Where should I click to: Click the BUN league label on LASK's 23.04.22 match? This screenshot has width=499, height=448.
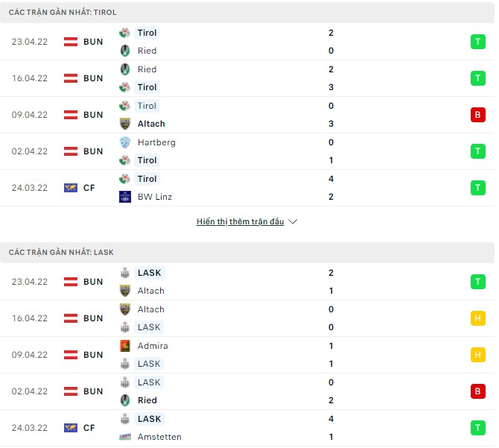pos(93,282)
